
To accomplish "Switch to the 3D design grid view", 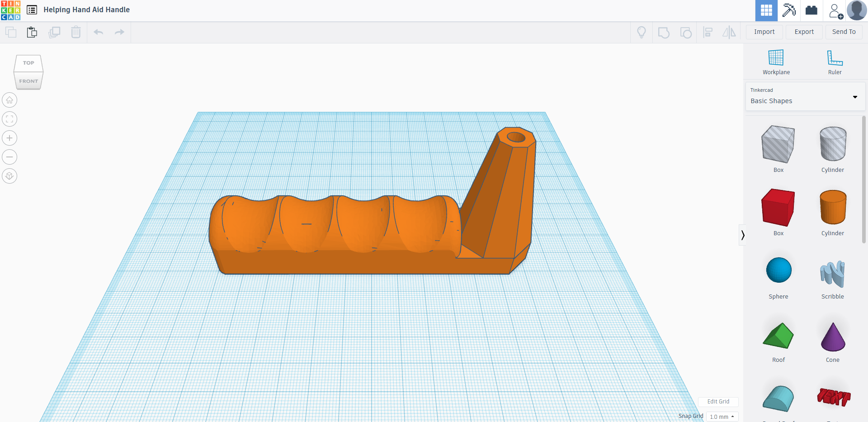I will click(766, 10).
